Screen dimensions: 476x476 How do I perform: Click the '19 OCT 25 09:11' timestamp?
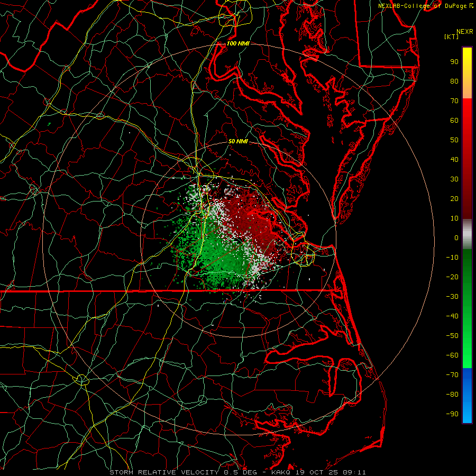pyautogui.click(x=331, y=472)
